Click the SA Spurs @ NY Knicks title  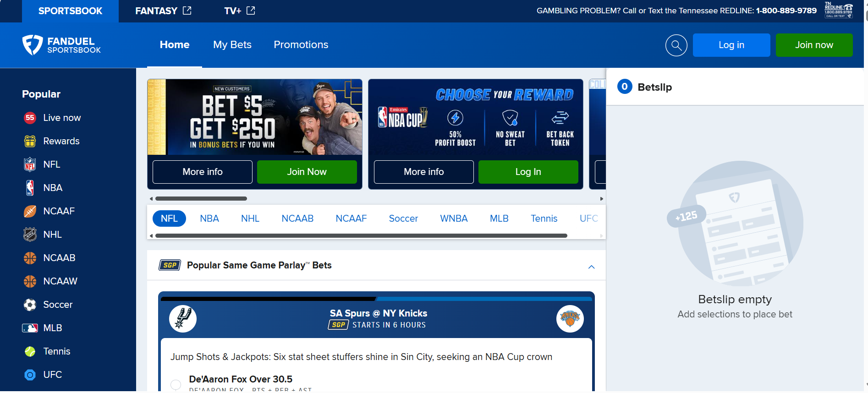click(x=379, y=313)
